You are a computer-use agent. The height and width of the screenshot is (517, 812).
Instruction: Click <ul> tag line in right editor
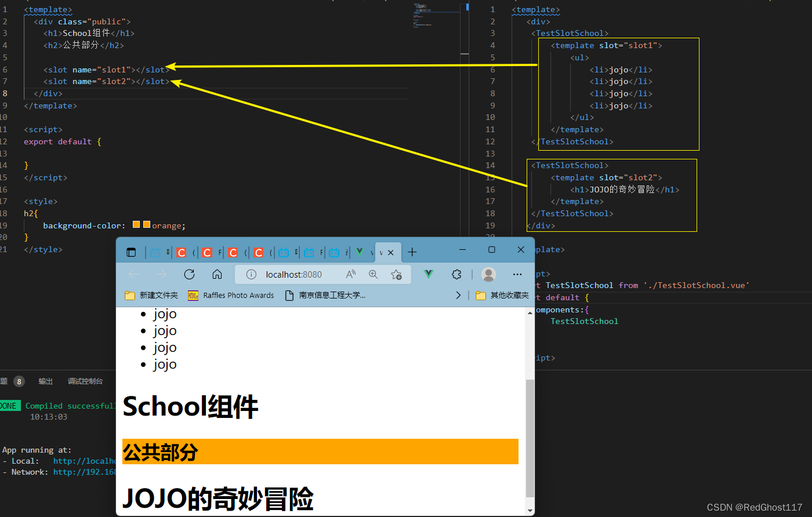580,57
